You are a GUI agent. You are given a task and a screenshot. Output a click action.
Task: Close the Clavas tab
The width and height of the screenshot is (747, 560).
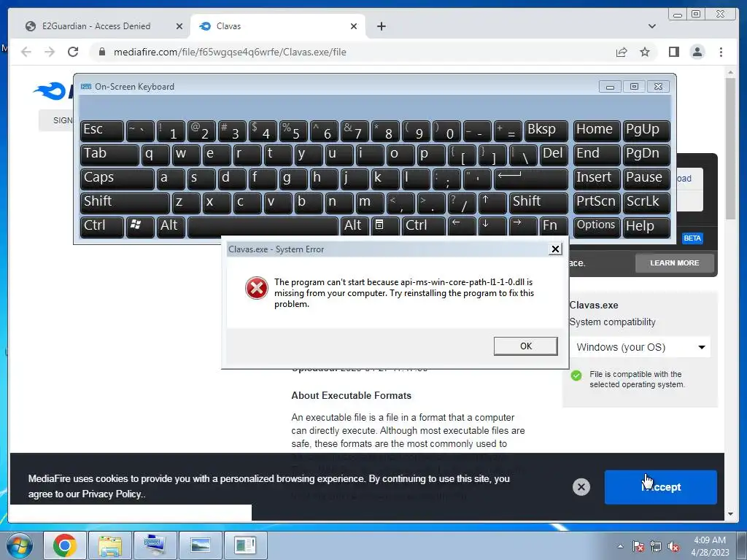pos(354,26)
